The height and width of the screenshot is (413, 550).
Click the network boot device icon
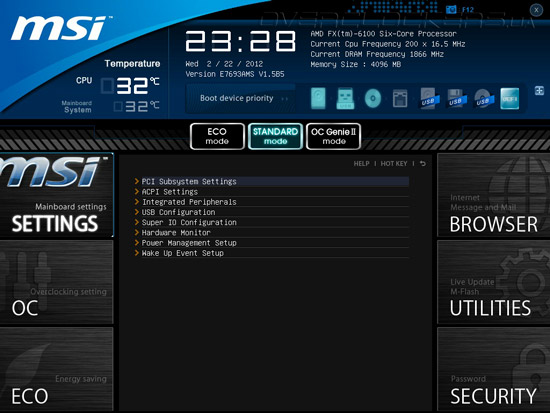[x=400, y=98]
